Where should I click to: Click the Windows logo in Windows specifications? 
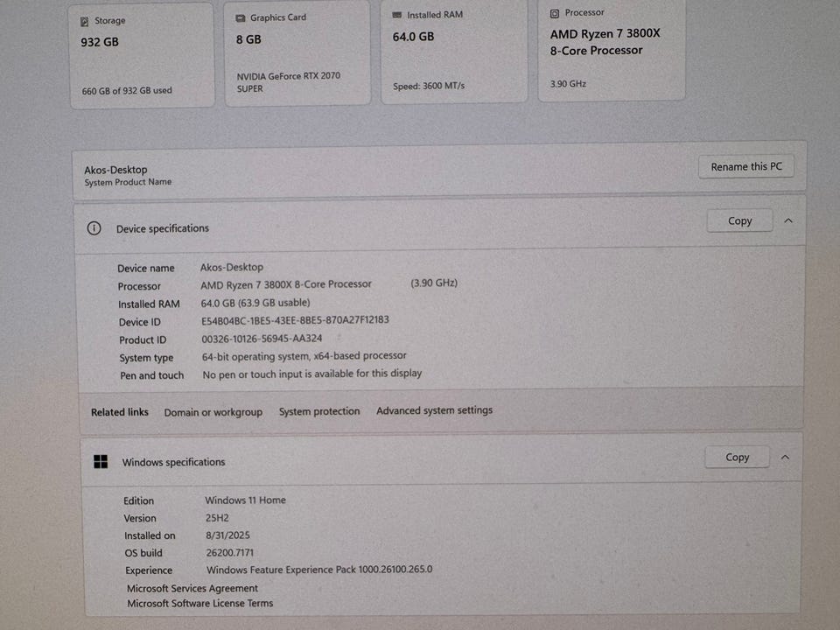pyautogui.click(x=101, y=461)
